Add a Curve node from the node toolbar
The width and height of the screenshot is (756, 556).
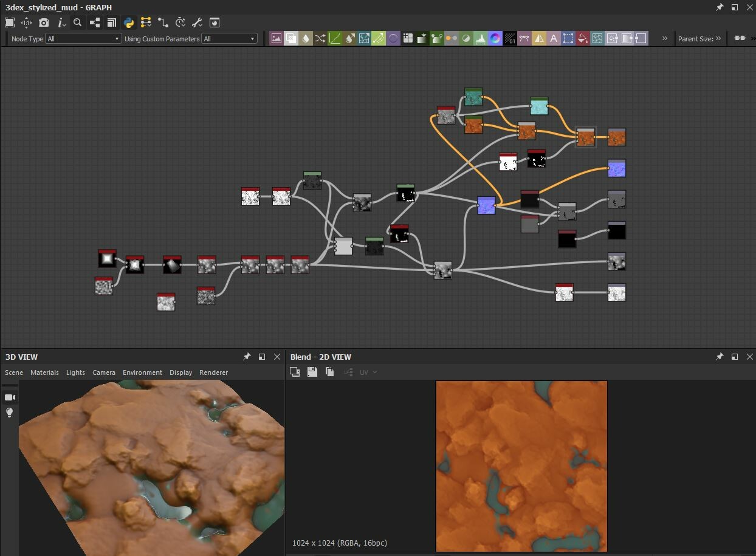[335, 38]
